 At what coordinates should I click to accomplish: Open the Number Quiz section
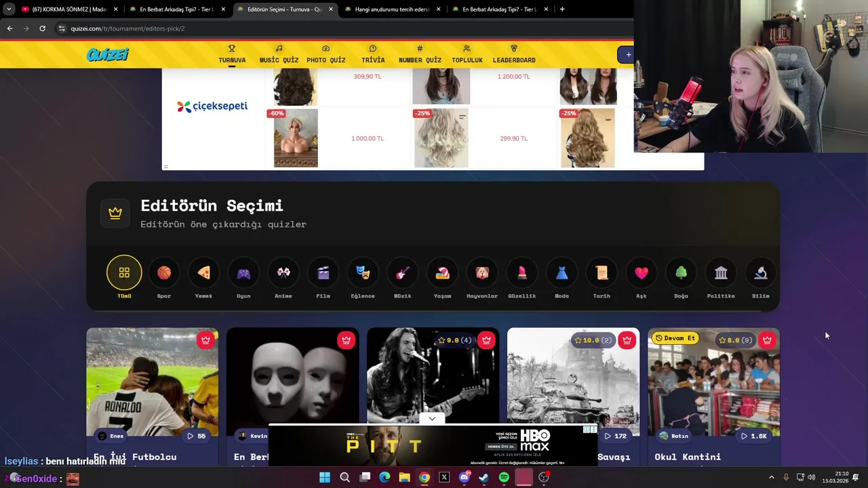pos(420,54)
